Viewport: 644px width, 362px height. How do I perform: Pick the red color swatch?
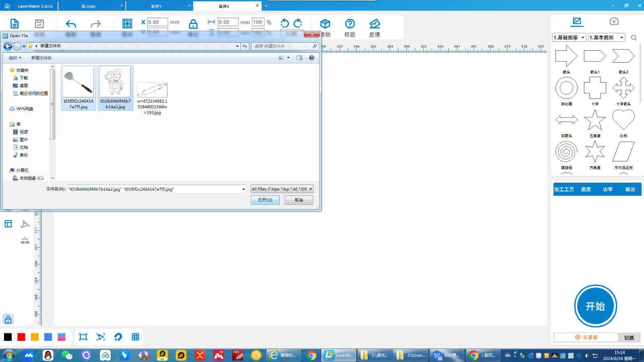pyautogui.click(x=21, y=337)
